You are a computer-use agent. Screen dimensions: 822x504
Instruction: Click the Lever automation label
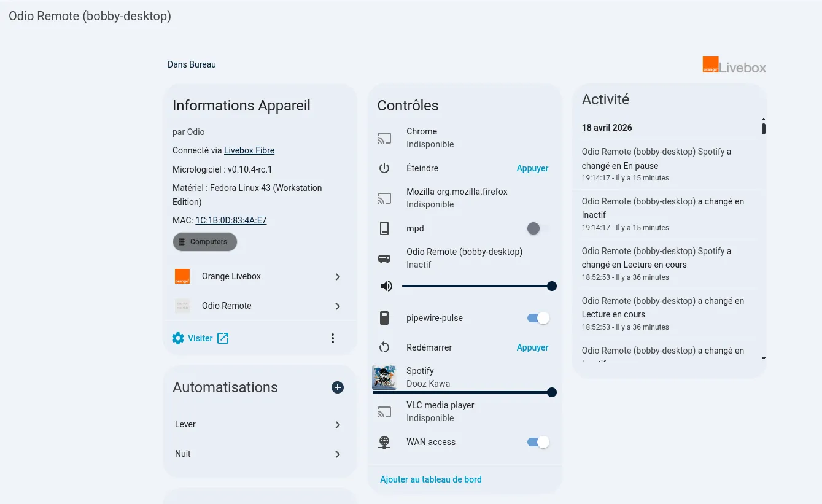[x=185, y=424]
